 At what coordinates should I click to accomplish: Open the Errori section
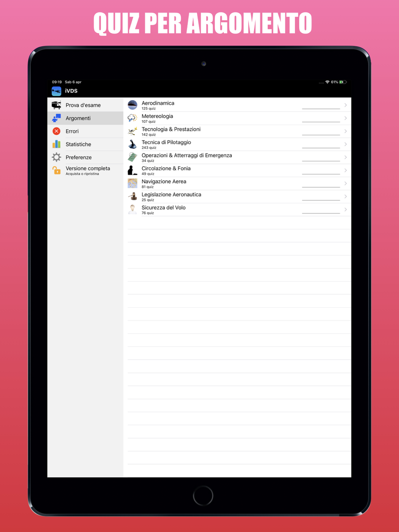click(x=85, y=131)
